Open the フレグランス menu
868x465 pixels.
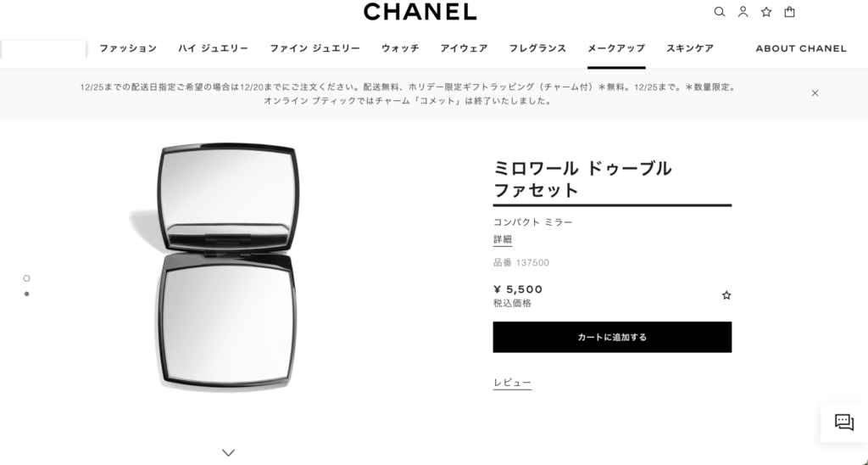(537, 48)
